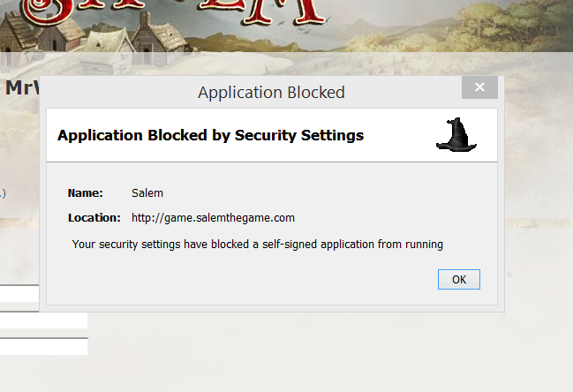Click the OK button in the dialog

click(x=458, y=279)
